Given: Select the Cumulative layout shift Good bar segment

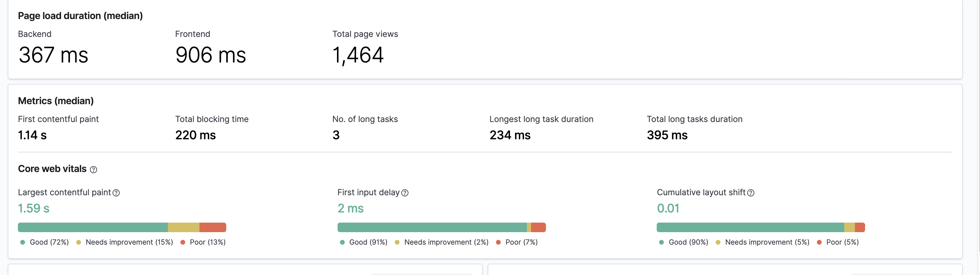Looking at the screenshot, I should [x=750, y=227].
